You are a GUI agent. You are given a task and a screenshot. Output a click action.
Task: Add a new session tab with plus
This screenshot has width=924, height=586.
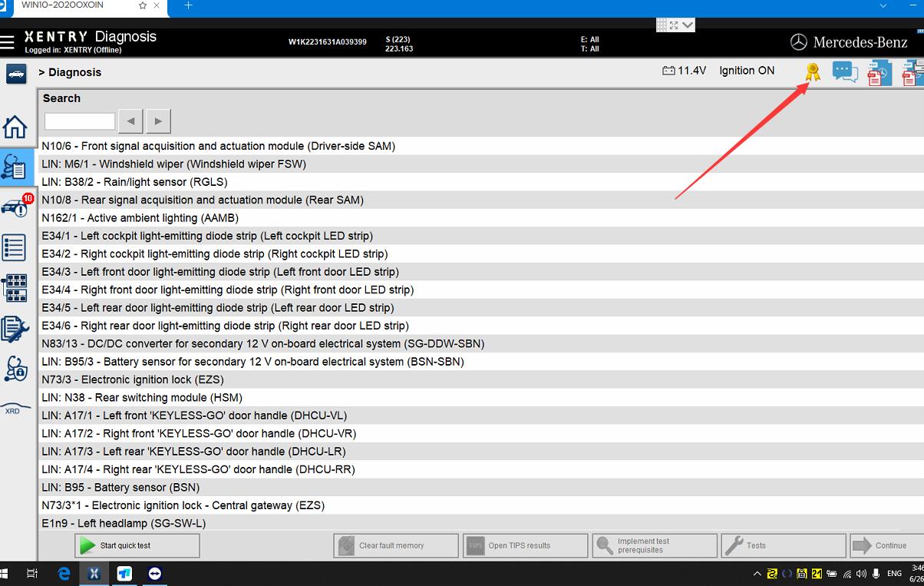click(x=188, y=5)
